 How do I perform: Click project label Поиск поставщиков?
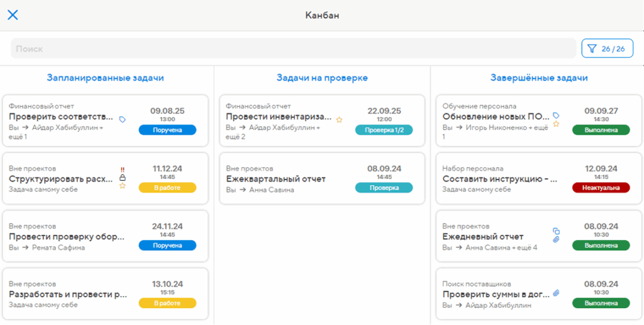tap(477, 284)
